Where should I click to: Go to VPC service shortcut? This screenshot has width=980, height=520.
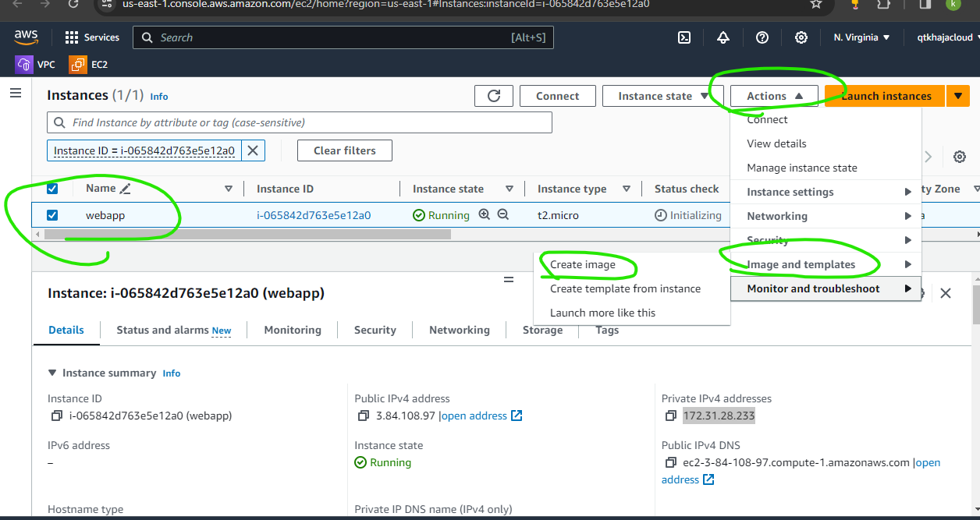point(35,65)
